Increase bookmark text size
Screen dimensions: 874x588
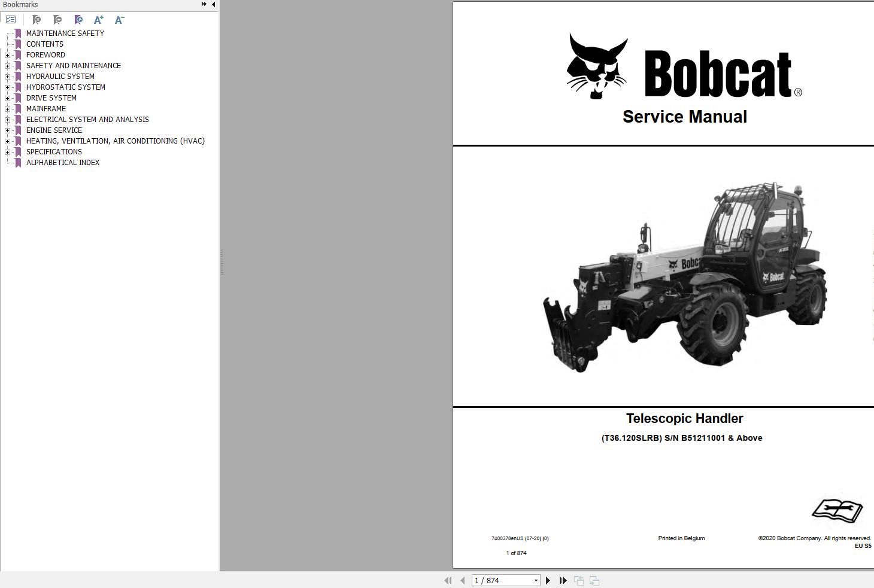pos(98,20)
